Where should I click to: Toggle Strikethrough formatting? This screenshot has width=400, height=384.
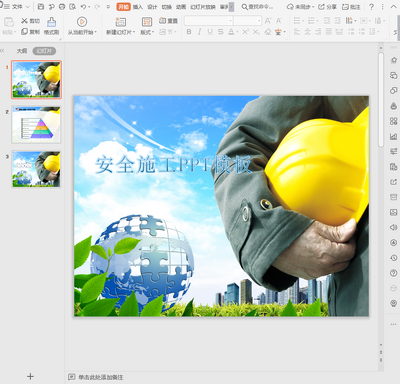[x=220, y=32]
